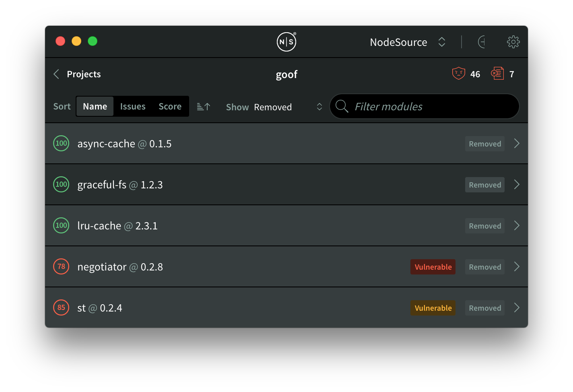Open the NodeSource organization switcher
This screenshot has height=392, width=573.
pos(407,42)
